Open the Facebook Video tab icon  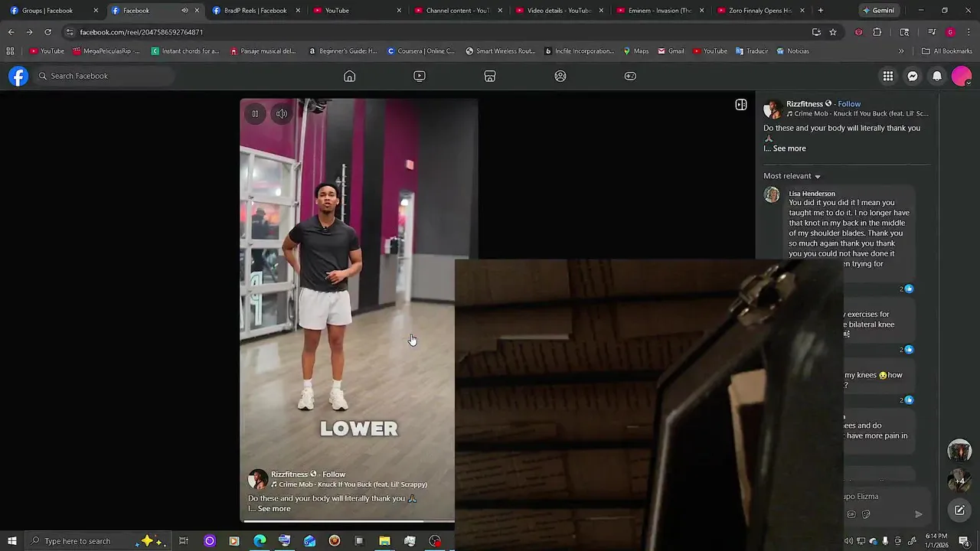(x=420, y=76)
